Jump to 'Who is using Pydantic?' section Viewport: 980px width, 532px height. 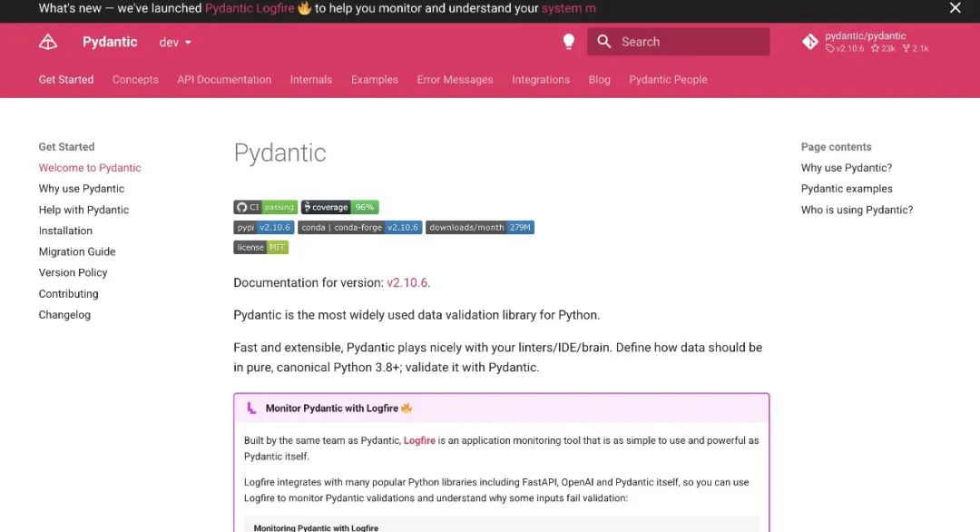click(857, 210)
